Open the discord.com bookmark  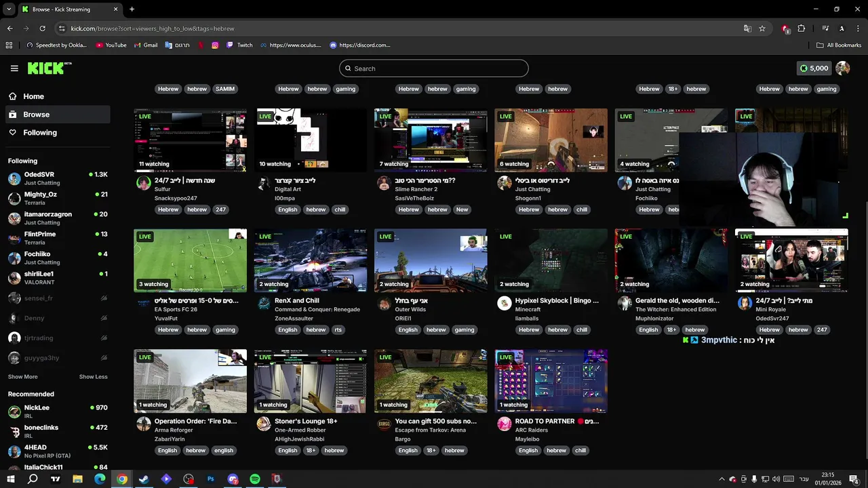(x=360, y=45)
